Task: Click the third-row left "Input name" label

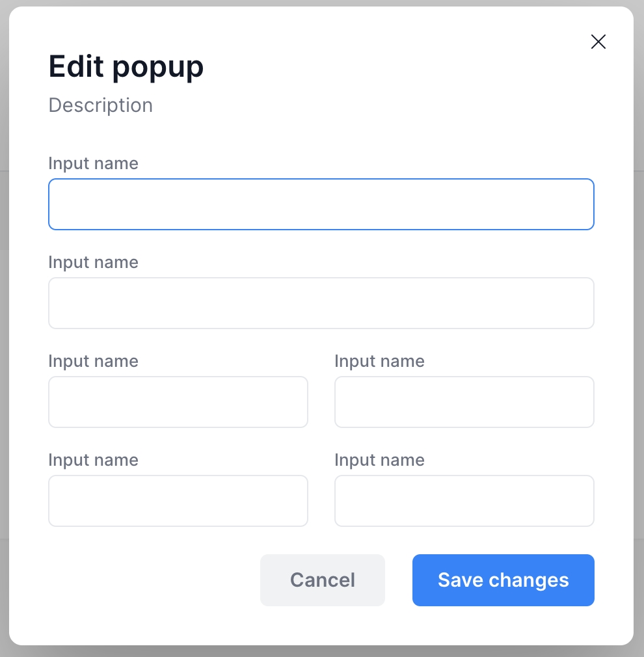Action: (x=93, y=361)
